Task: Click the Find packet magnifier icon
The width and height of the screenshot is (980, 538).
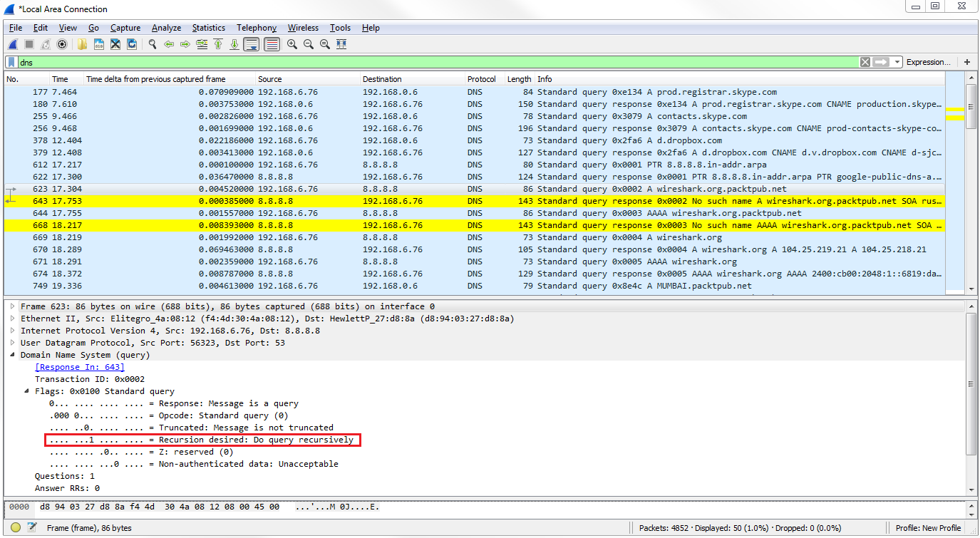Action: 152,44
